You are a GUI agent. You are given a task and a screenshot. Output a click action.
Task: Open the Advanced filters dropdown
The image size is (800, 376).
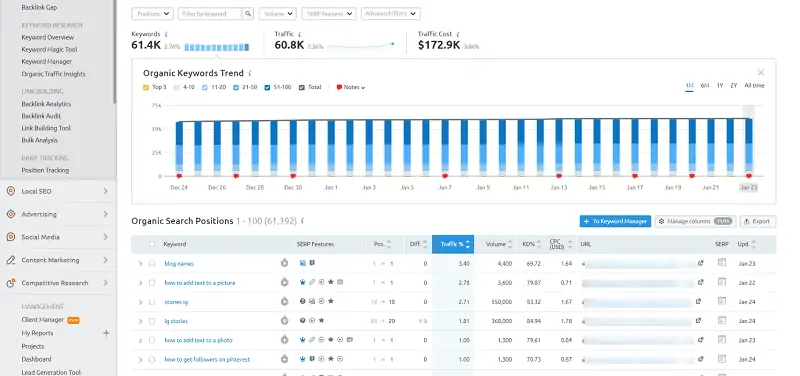point(391,14)
